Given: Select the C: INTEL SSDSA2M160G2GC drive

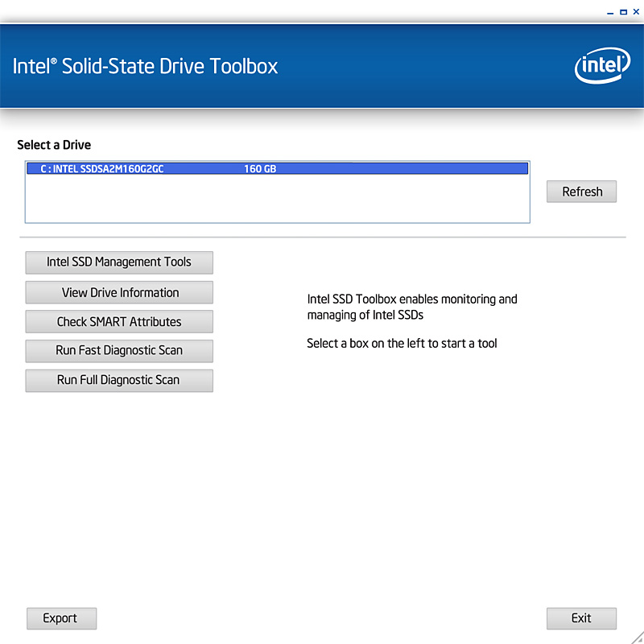Looking at the screenshot, I should (102, 169).
